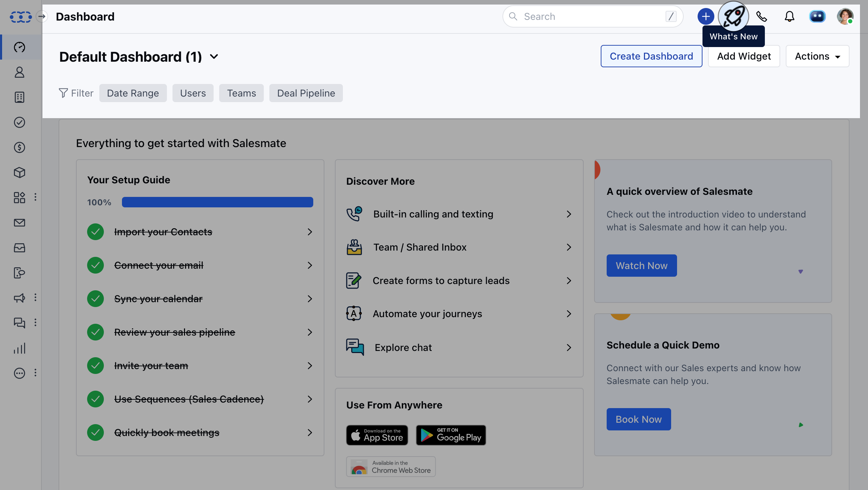Image resolution: width=868 pixels, height=490 pixels.
Task: Open the Dashboard gauge icon in sidebar
Action: click(x=20, y=47)
